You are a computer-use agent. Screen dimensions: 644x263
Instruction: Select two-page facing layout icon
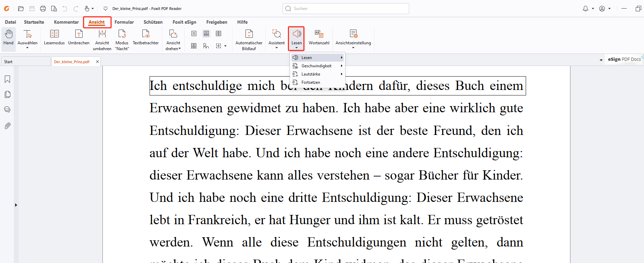[219, 34]
